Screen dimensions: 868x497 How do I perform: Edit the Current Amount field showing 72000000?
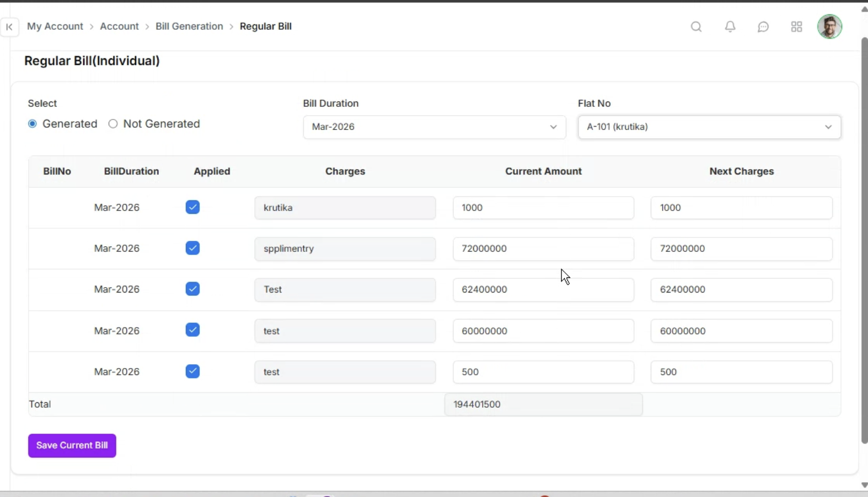pos(543,248)
